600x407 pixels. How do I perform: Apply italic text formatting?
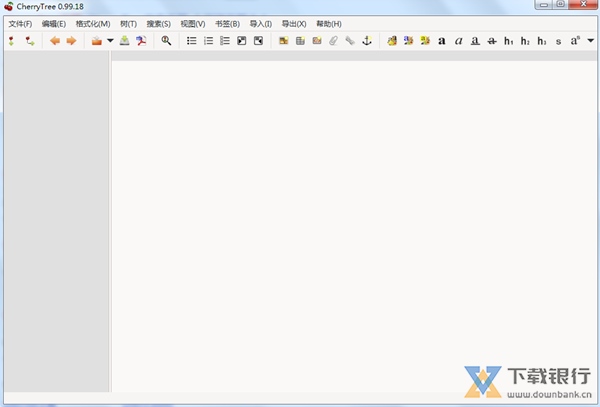[x=458, y=41]
